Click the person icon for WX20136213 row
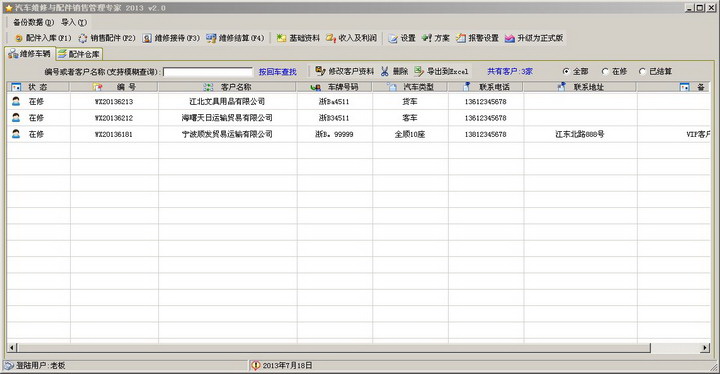Viewport: 720px width, 374px height. tap(16, 102)
